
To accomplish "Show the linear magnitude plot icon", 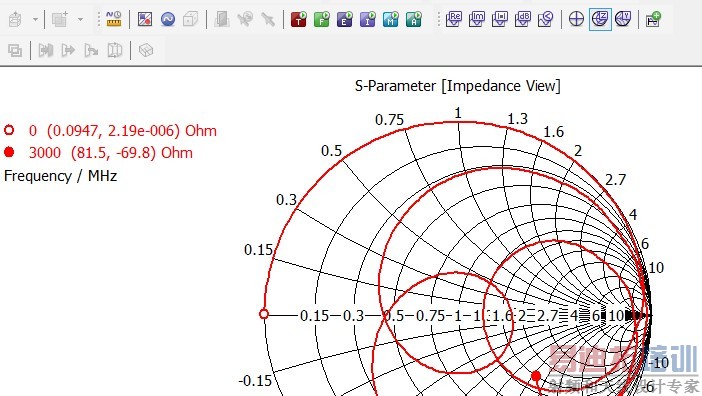I will (500, 19).
